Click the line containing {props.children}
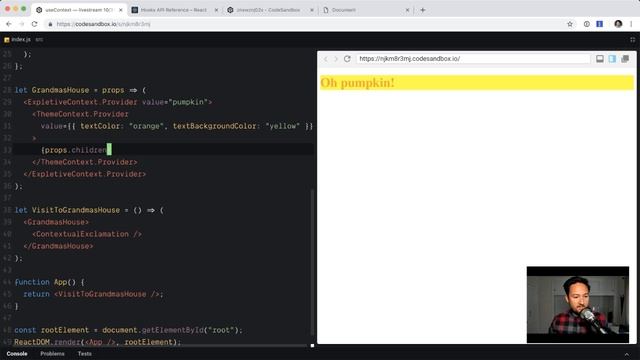This screenshot has width=640, height=360. [x=163, y=150]
